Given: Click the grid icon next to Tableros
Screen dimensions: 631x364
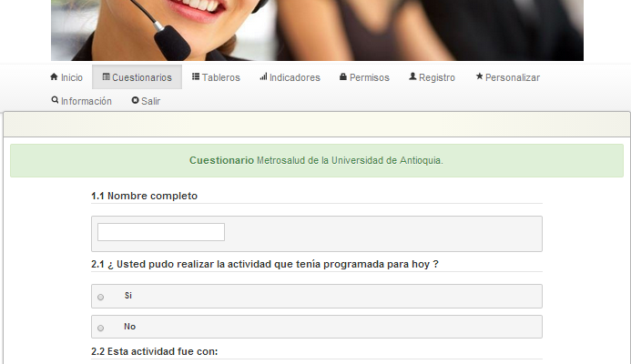Looking at the screenshot, I should click(196, 77).
